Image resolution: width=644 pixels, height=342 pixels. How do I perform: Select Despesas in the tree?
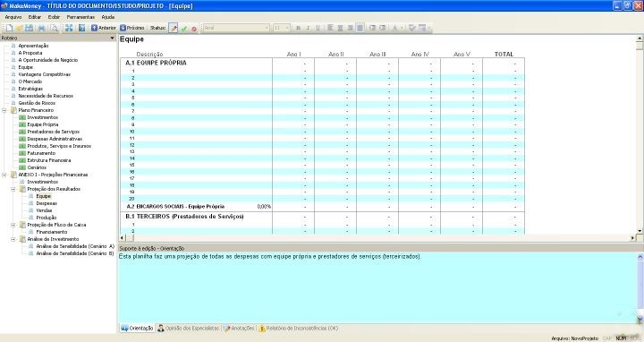(47, 203)
